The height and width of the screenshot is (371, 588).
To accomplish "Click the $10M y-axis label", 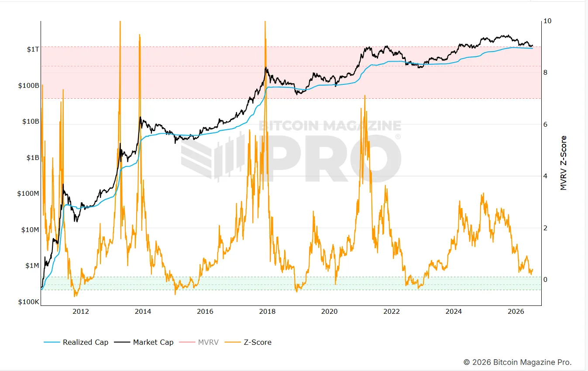I will 30,229.
